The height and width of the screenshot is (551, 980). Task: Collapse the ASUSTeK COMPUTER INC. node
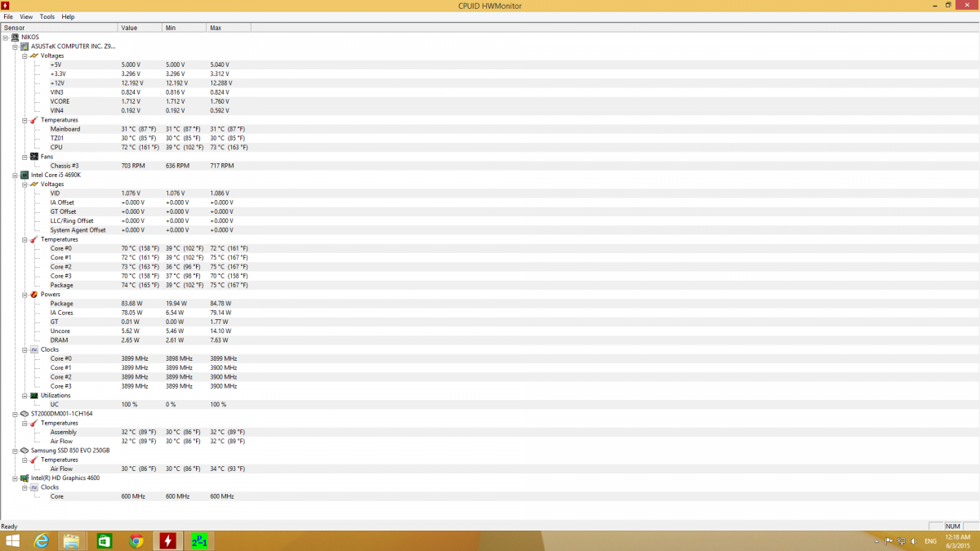[x=15, y=47]
